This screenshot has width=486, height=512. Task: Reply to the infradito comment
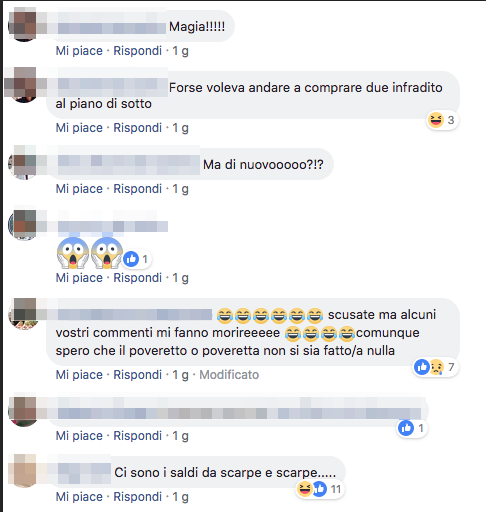click(x=137, y=128)
